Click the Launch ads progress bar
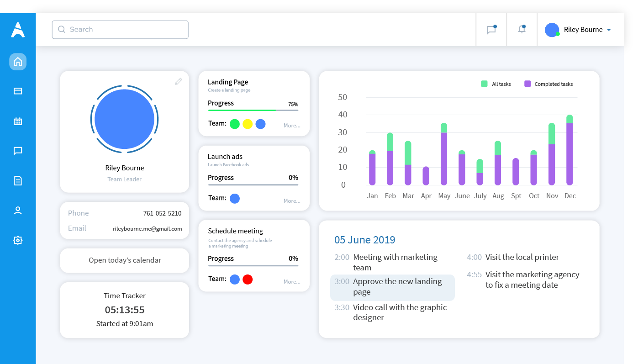The width and height of the screenshot is (638, 364). coord(253,185)
